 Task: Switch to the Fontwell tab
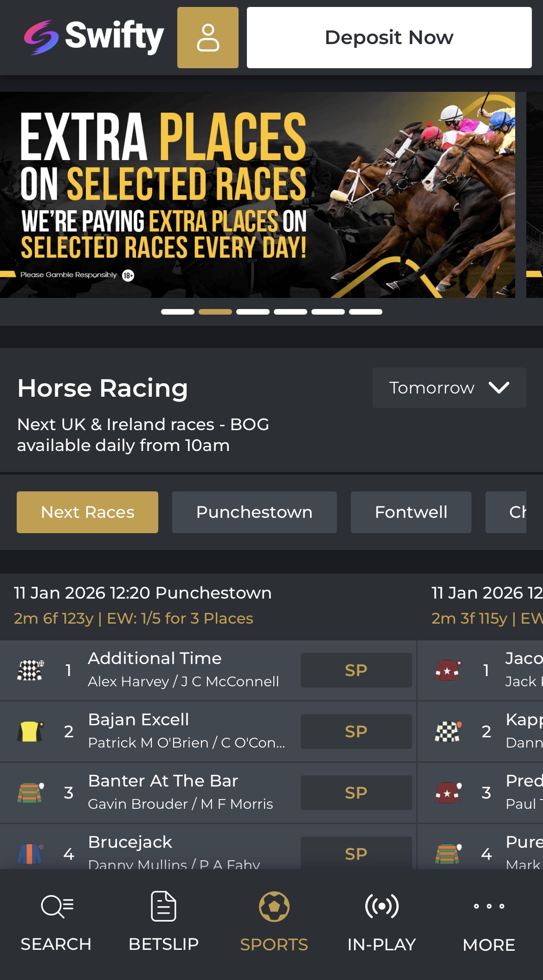coord(411,512)
